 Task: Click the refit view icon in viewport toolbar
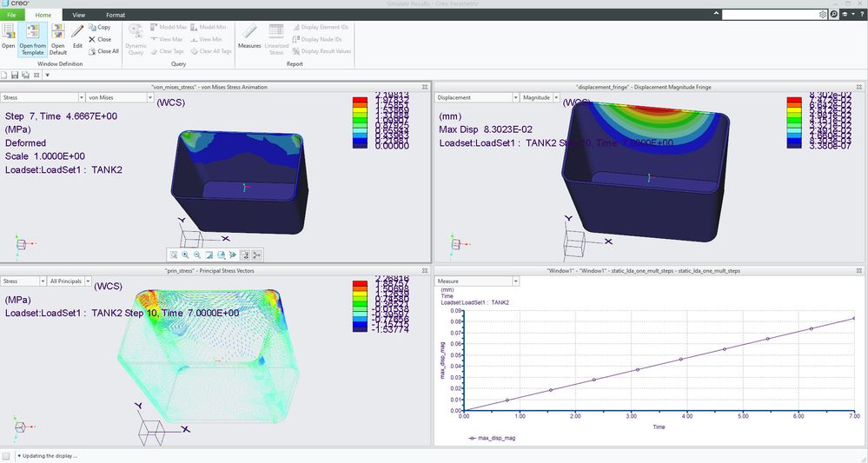(x=174, y=255)
